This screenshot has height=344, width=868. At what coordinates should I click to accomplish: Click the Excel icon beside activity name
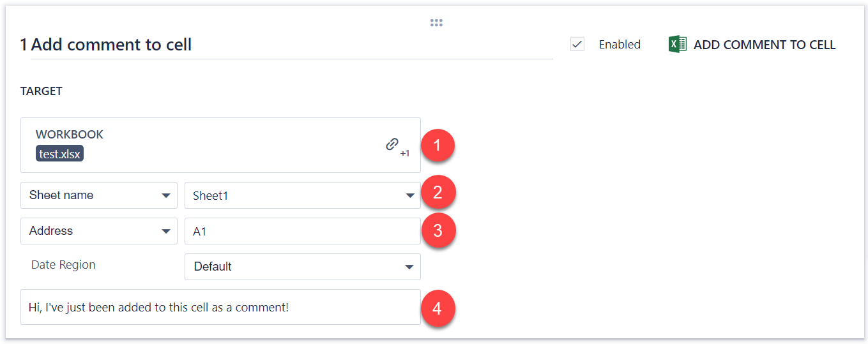(677, 44)
